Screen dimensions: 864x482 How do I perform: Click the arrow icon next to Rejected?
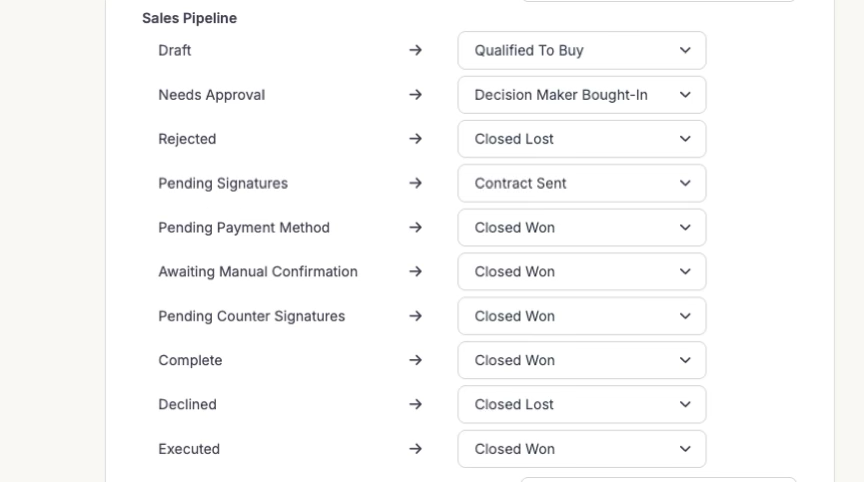pyautogui.click(x=415, y=139)
